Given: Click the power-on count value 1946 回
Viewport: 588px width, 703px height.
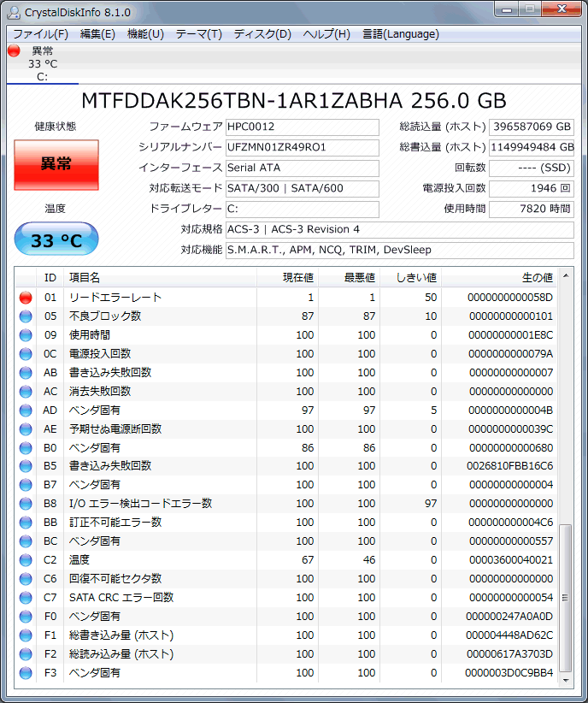Looking at the screenshot, I should 532,189.
